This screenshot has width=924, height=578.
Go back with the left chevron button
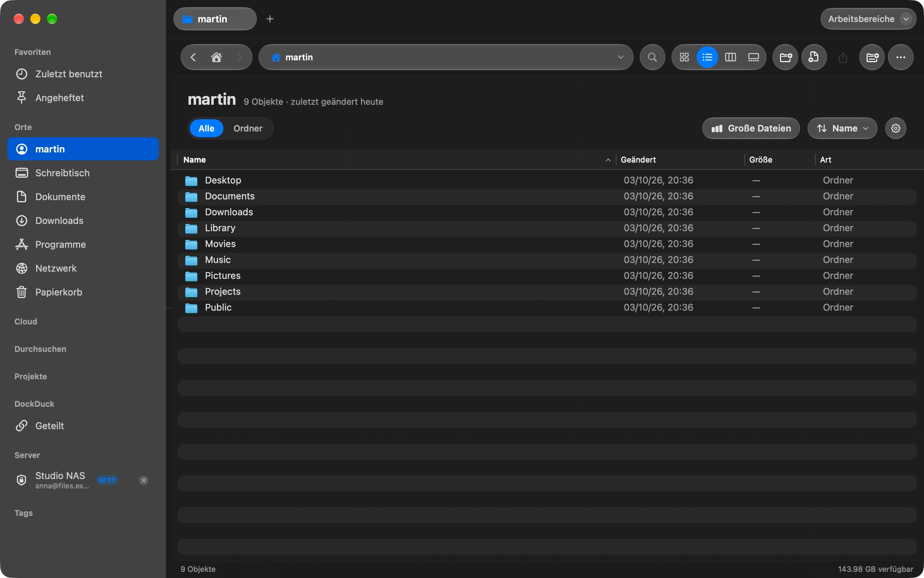click(193, 57)
